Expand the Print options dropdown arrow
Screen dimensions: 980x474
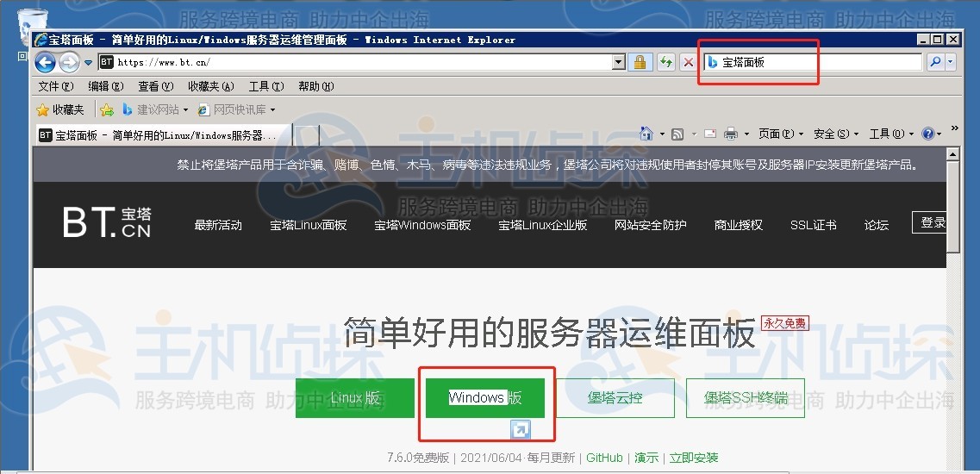(746, 134)
